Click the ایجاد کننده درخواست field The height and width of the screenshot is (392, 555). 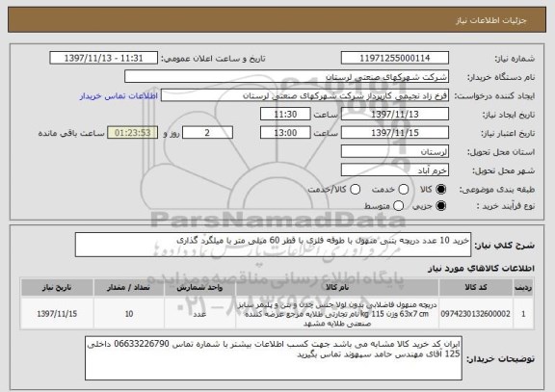(304, 95)
